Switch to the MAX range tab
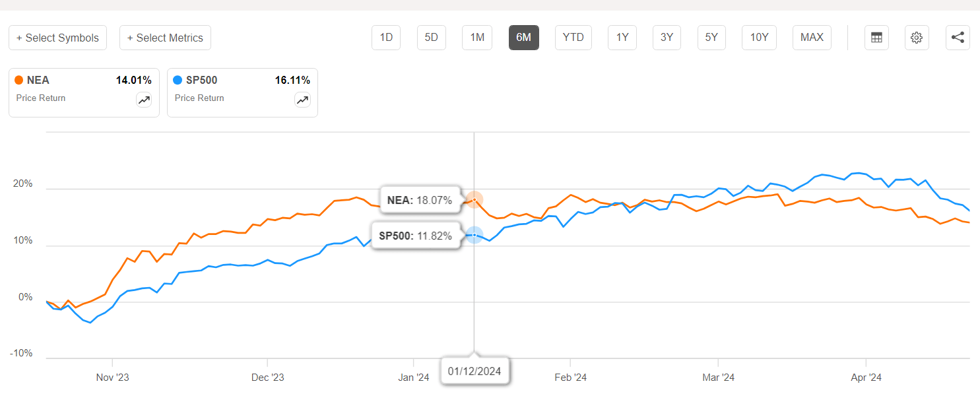 (812, 38)
